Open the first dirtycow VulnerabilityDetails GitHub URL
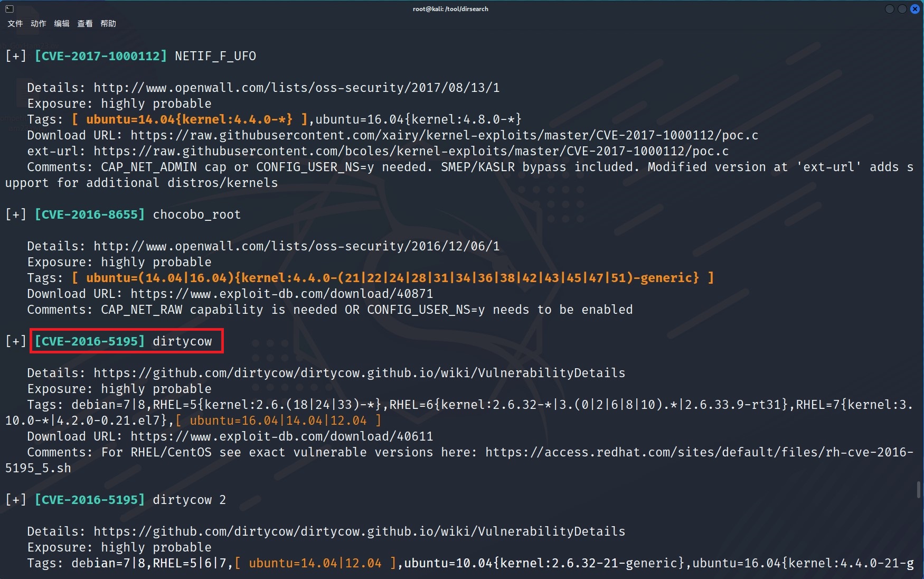The width and height of the screenshot is (924, 579). click(x=360, y=373)
